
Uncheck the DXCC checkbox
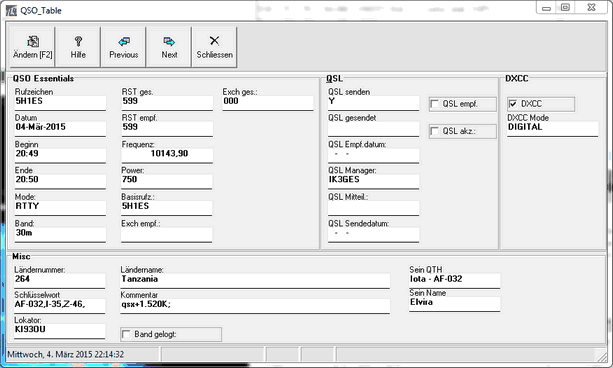(x=513, y=104)
